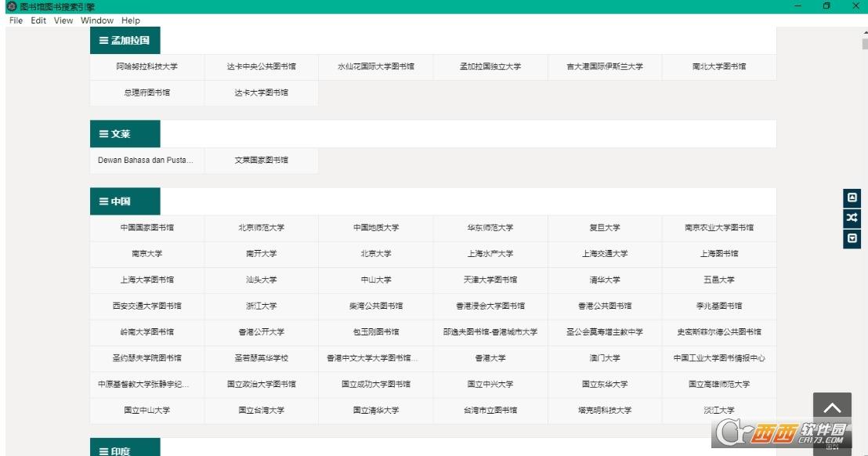This screenshot has width=868, height=456.
Task: Open 浙江大学 link
Action: coord(262,306)
